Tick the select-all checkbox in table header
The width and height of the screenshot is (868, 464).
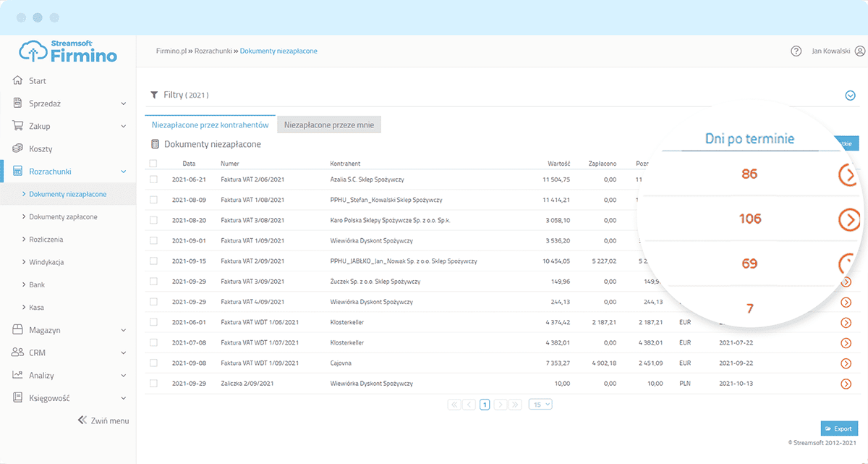pos(153,164)
